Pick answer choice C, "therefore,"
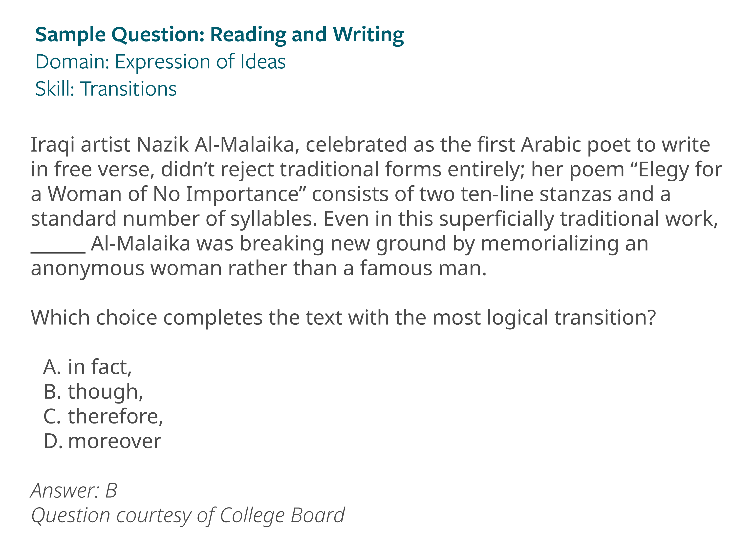Image resolution: width=756 pixels, height=552 pixels. [x=103, y=417]
